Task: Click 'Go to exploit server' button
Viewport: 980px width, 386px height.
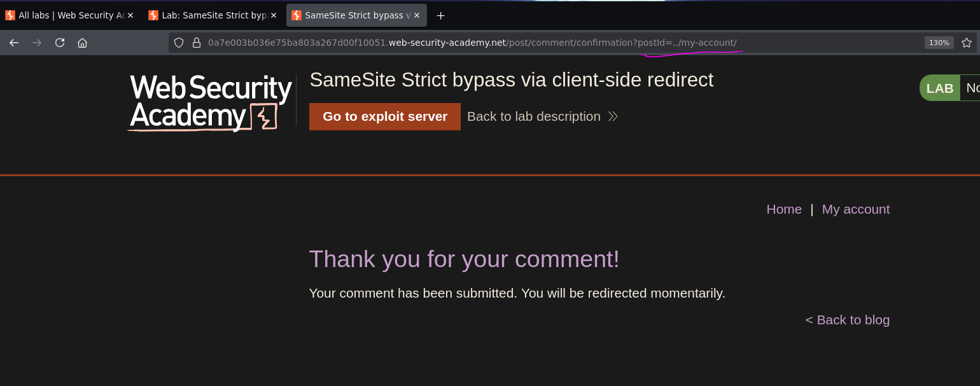Action: click(x=385, y=116)
